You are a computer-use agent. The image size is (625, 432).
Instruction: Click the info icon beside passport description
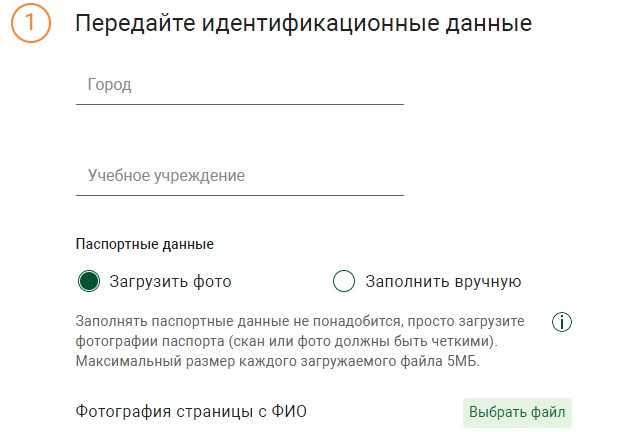pyautogui.click(x=562, y=322)
